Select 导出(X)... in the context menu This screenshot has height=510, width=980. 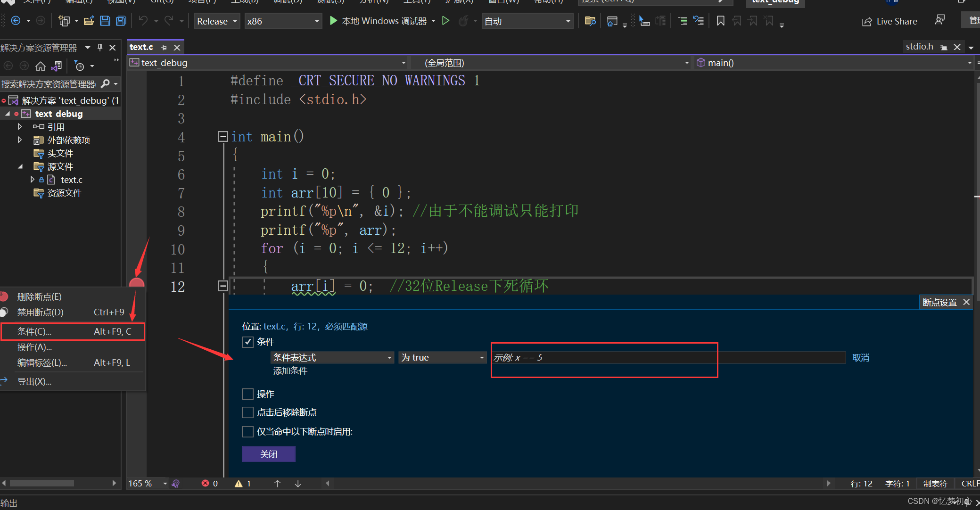[x=73, y=382]
